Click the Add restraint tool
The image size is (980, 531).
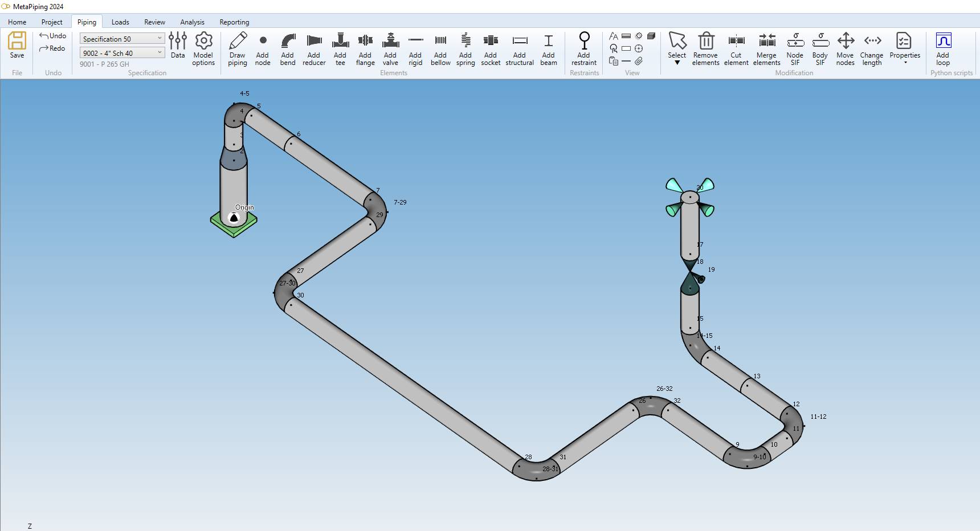pos(584,49)
